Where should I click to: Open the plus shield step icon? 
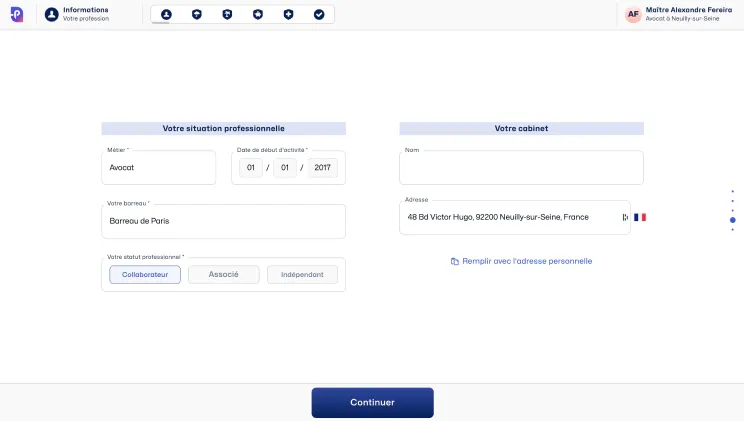288,15
